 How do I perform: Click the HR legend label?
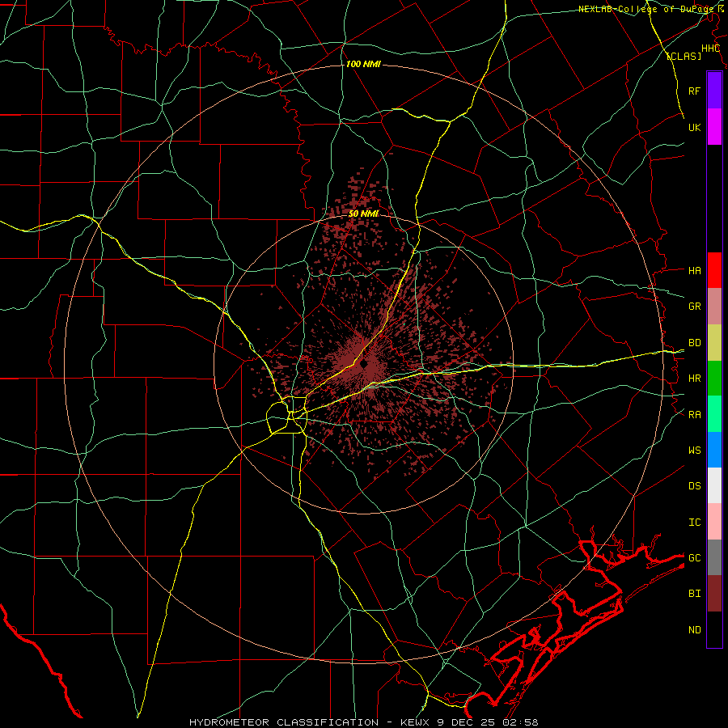tap(694, 379)
